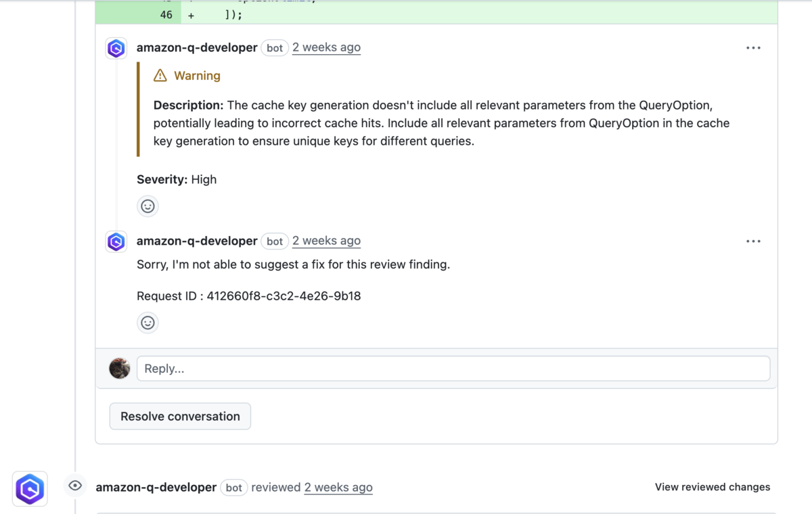Viewport: 812px width, 514px height.
Task: Click the second amazon-q-developer bot avatar
Action: coord(116,241)
